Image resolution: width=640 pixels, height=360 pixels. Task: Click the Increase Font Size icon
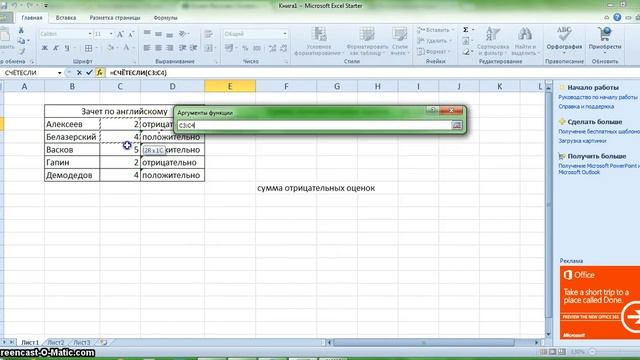click(120, 34)
